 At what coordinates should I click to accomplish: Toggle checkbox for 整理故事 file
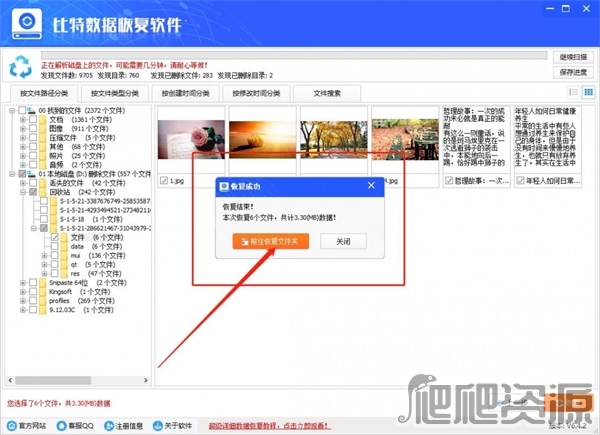449,181
